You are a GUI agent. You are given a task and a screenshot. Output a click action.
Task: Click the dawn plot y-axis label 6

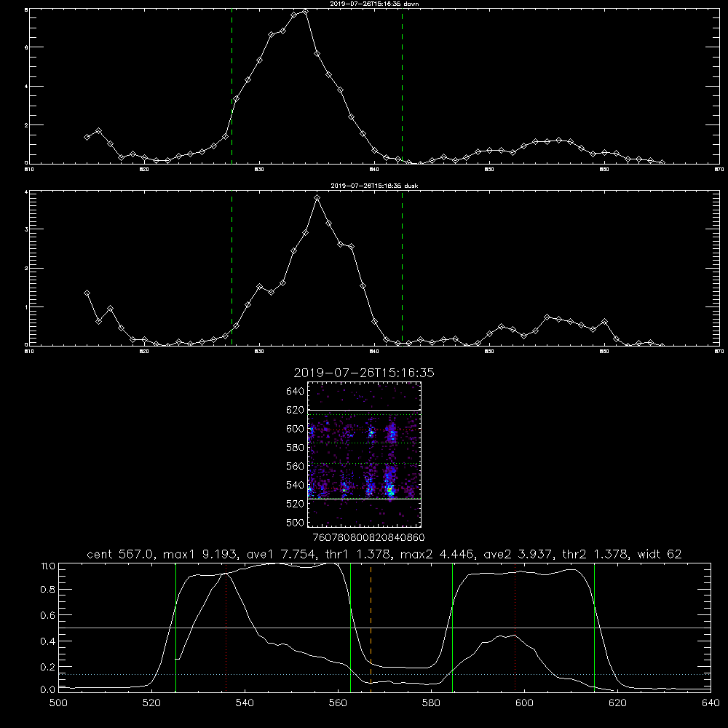[x=26, y=47]
